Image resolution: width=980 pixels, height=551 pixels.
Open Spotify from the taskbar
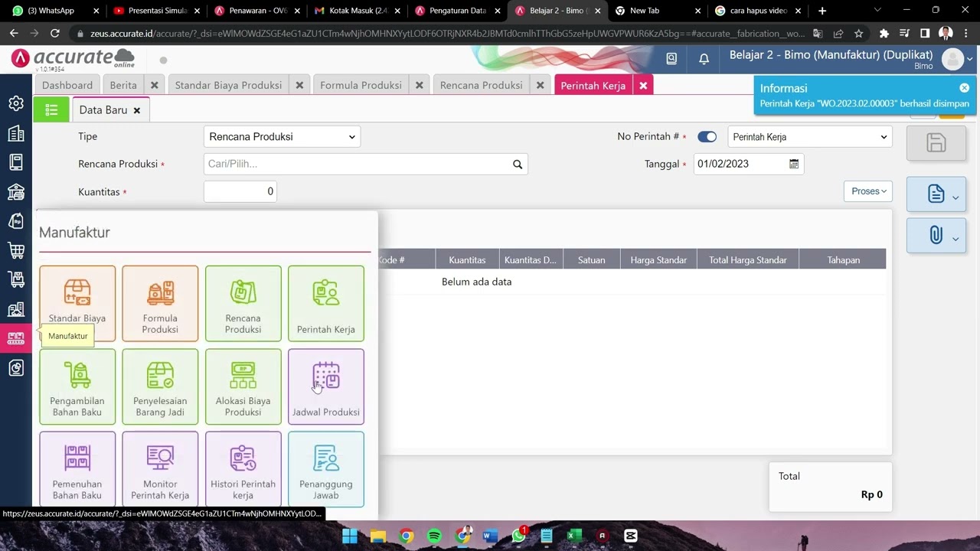coord(434,536)
